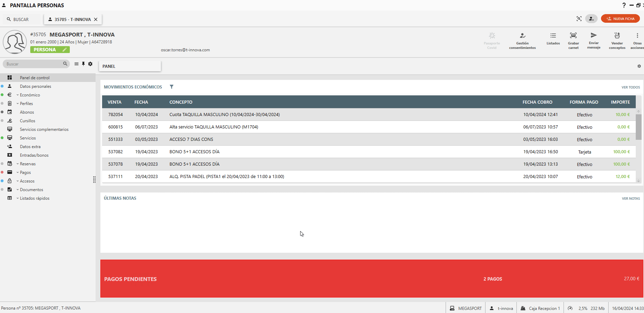644x313 pixels.
Task: Open sidebar settings gear
Action: pyautogui.click(x=90, y=64)
